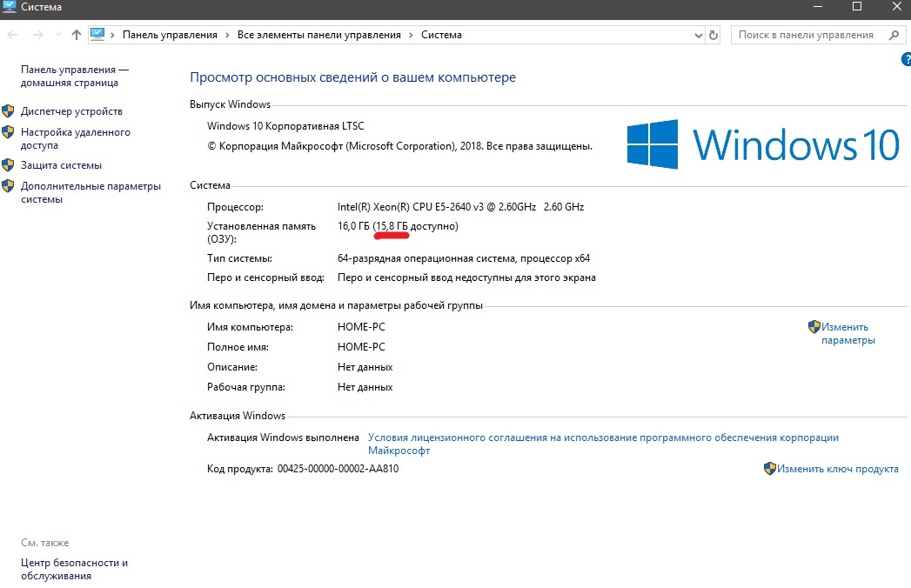The image size is (911, 588).
Task: Click the Forward navigation arrow
Action: point(37,35)
